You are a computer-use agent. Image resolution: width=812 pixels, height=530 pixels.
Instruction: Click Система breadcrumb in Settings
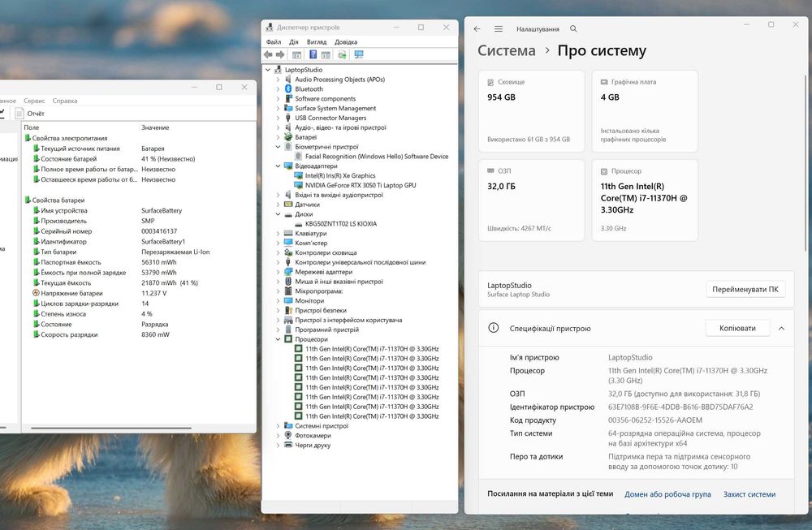[507, 50]
